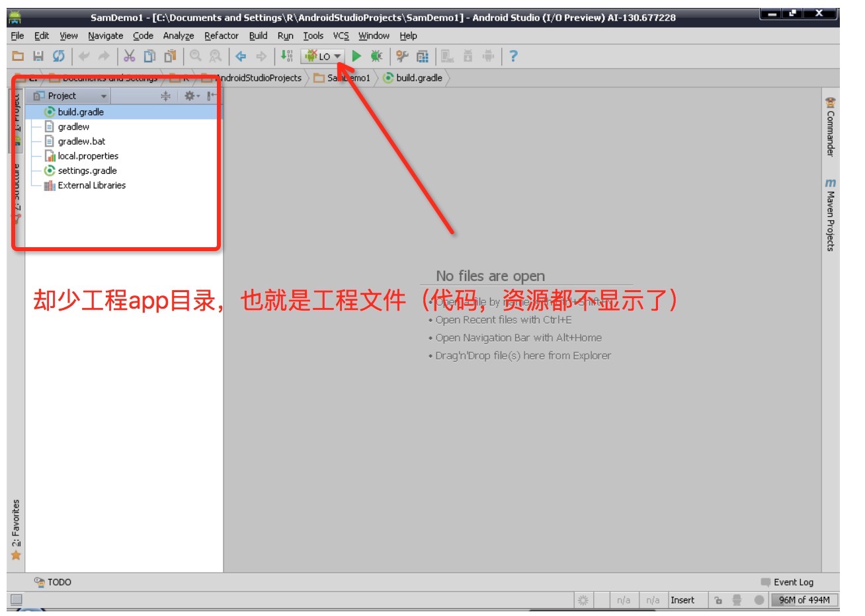Open the Event Log panel
865x616 pixels.
click(787, 582)
